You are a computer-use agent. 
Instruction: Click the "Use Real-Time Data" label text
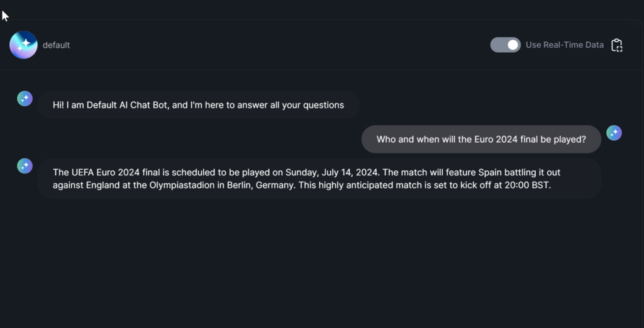coord(565,45)
